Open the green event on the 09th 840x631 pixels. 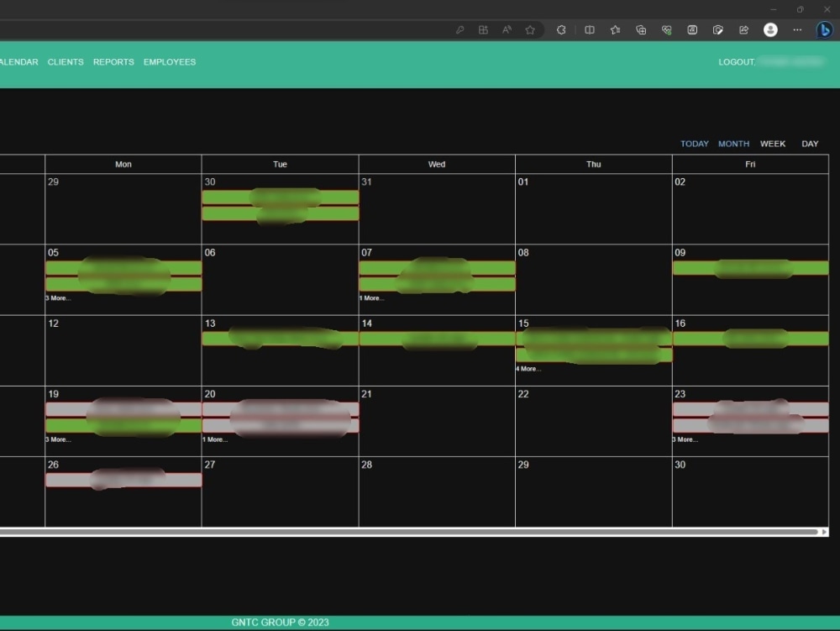click(750, 268)
